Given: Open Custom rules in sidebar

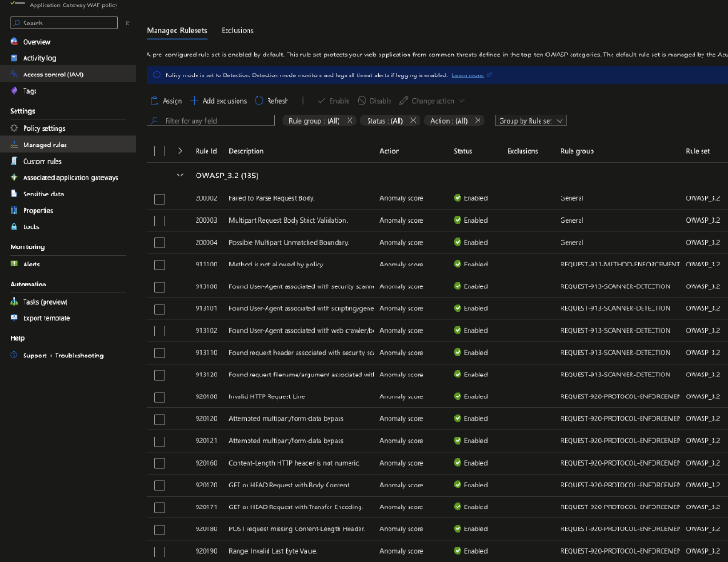Looking at the screenshot, I should 42,161.
